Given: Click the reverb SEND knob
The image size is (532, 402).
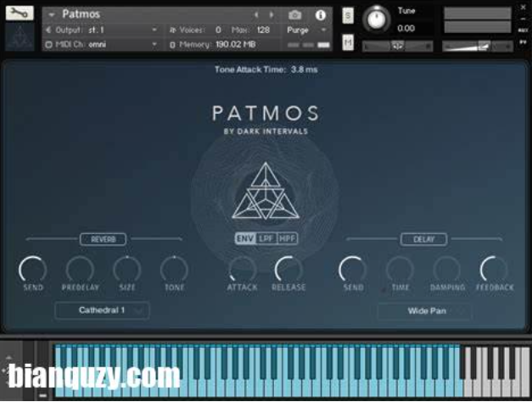Looking at the screenshot, I should 33,270.
